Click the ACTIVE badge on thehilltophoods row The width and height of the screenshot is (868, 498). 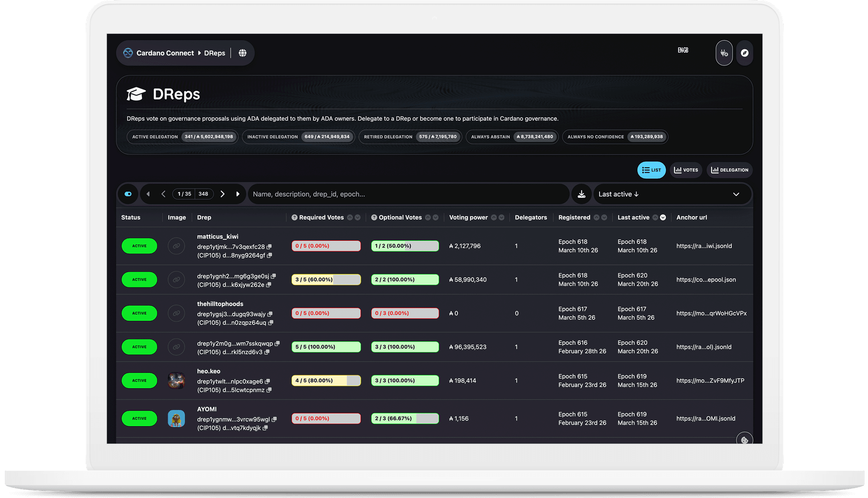click(x=139, y=313)
